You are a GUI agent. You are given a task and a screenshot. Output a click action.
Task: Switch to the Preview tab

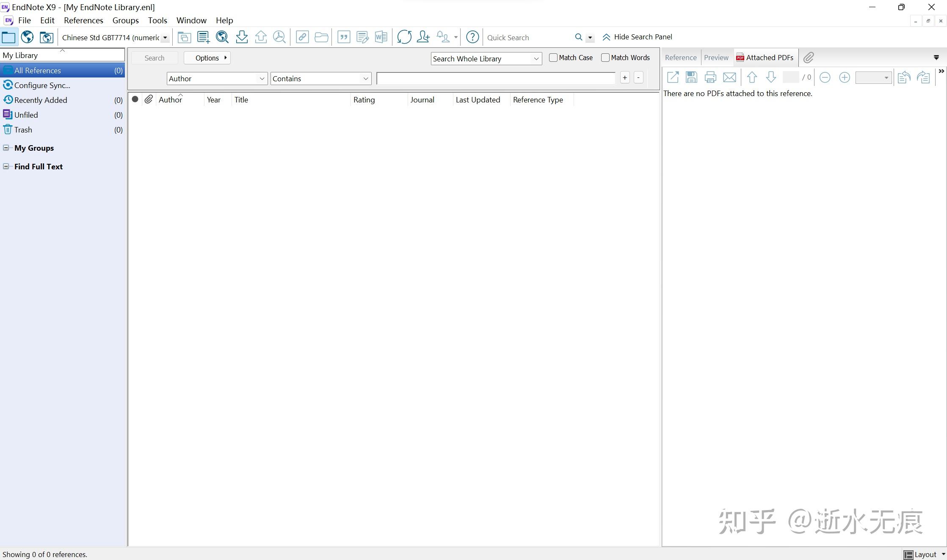[x=716, y=58]
